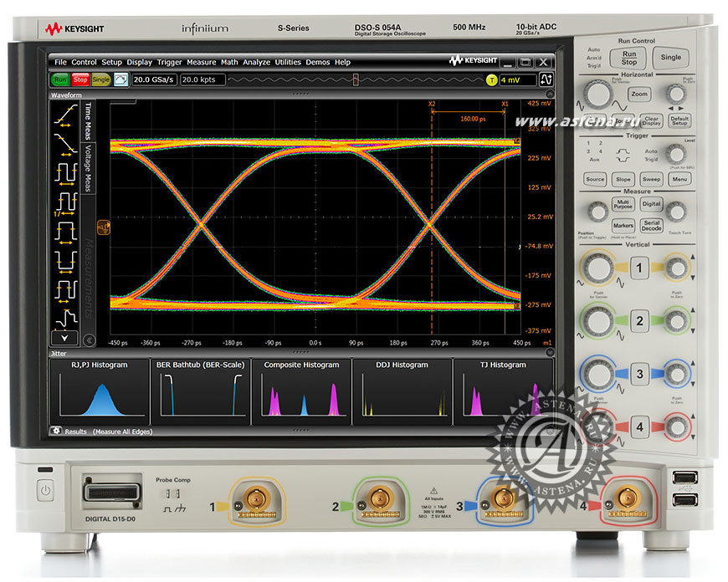The image size is (728, 582).
Task: Toggle the Digital key in Measure section
Action: [651, 204]
